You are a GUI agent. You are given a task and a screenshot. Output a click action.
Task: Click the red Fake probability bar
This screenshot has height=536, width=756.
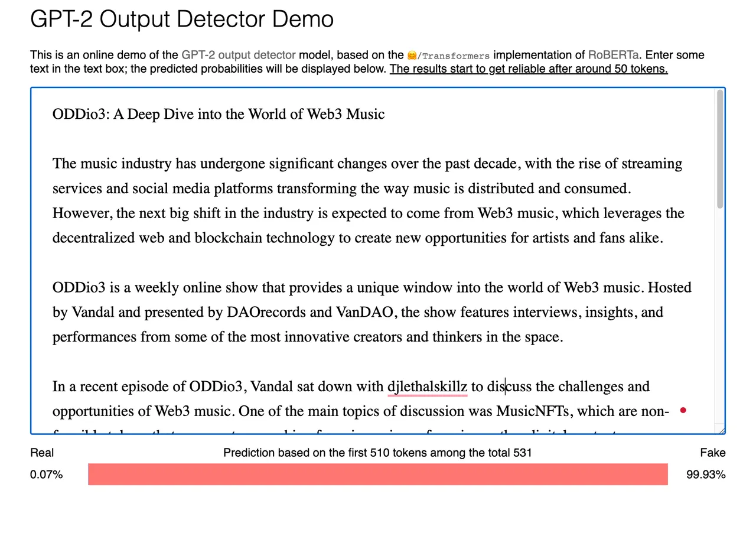pos(378,475)
